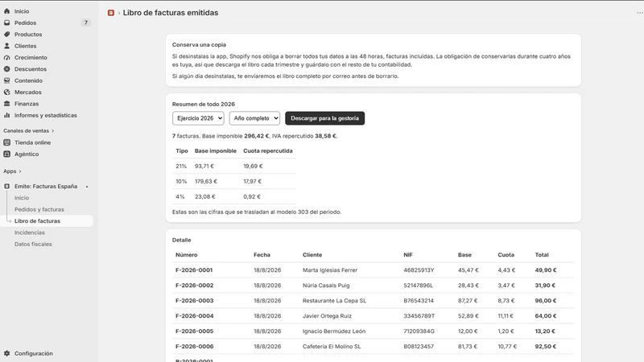The height and width of the screenshot is (362, 644).
Task: Click the Inicio home icon in sidebar
Action: [7, 11]
